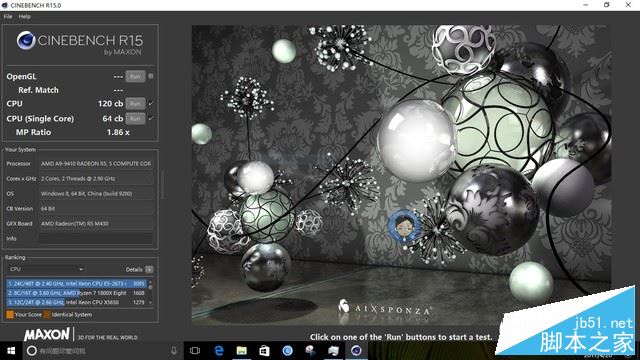This screenshot has height=360, width=640.
Task: Click the Cortana microphone icon
Action: (174, 351)
